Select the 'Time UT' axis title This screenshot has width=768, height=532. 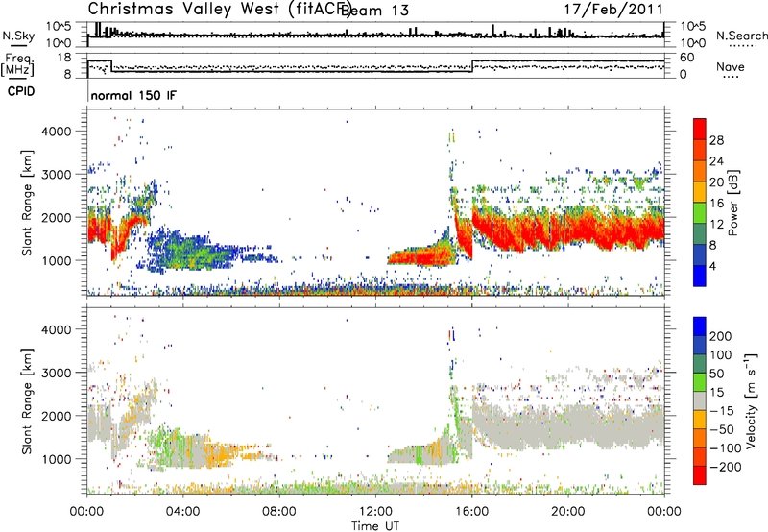[x=375, y=526]
